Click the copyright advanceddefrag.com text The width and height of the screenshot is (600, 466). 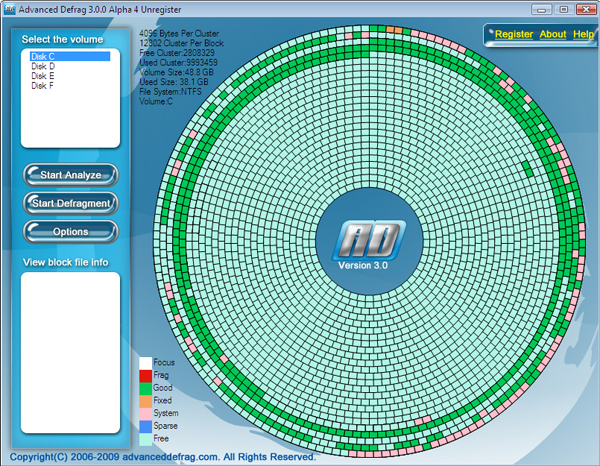pyautogui.click(x=163, y=457)
